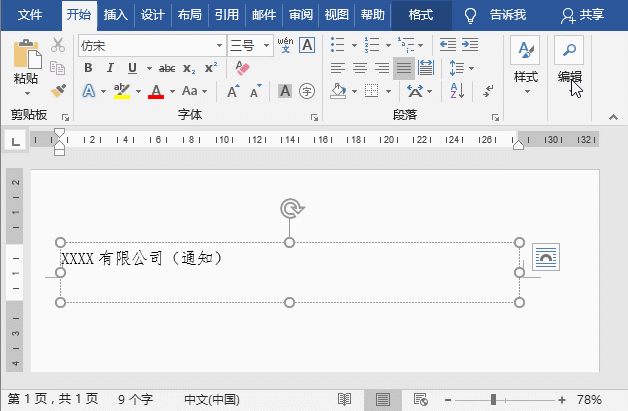Open the font dialog launcher
628x411 pixels.
[x=314, y=117]
